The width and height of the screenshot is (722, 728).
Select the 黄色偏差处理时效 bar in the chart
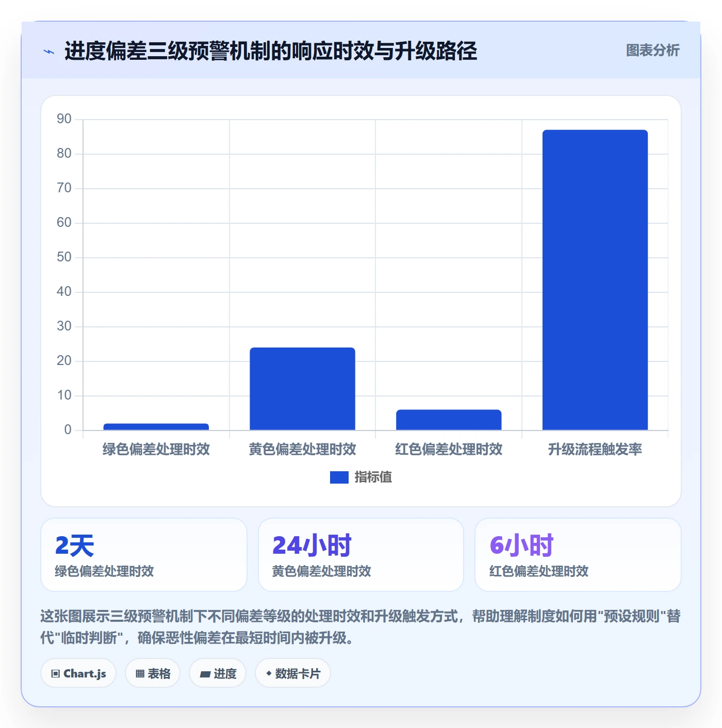(x=303, y=389)
